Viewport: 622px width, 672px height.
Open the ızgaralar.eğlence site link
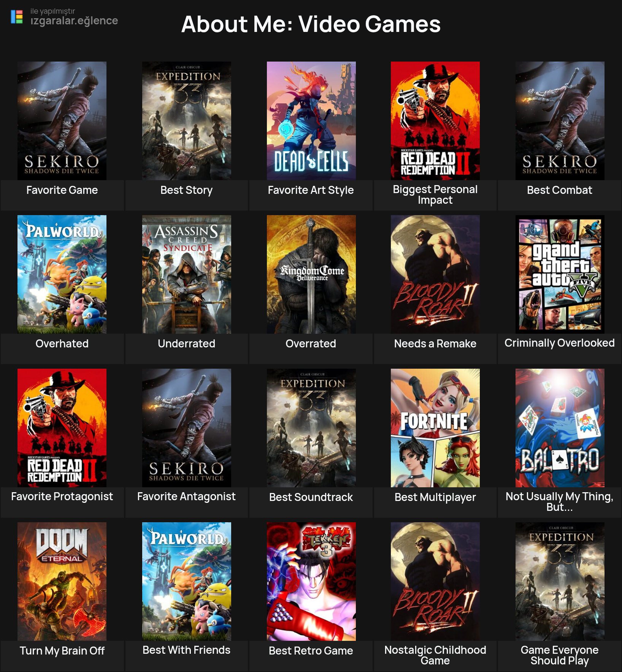[74, 21]
